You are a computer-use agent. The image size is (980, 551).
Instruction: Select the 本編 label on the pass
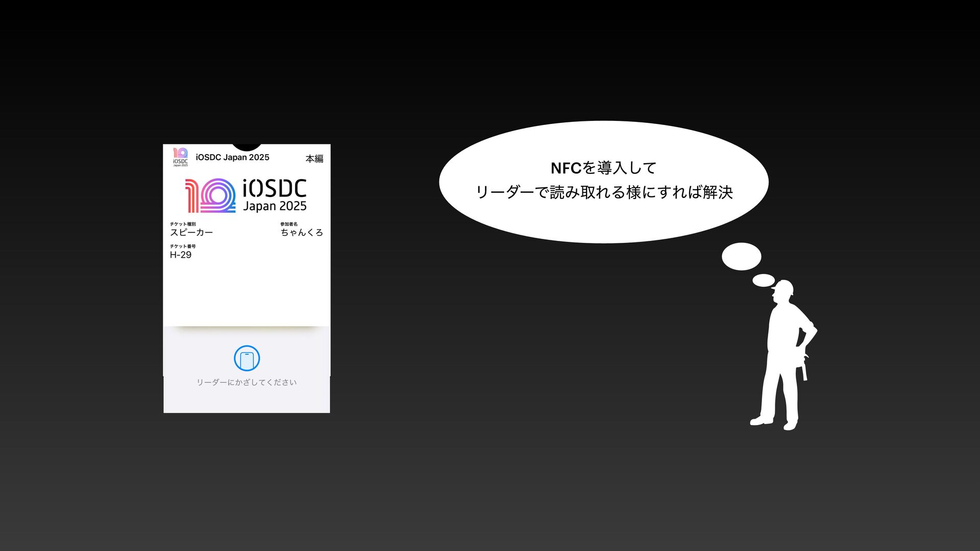point(314,159)
